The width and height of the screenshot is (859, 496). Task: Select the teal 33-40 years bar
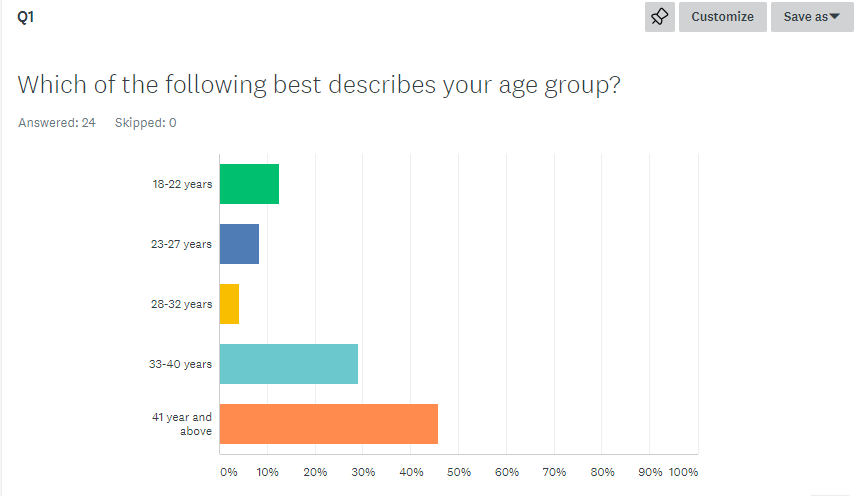point(288,364)
